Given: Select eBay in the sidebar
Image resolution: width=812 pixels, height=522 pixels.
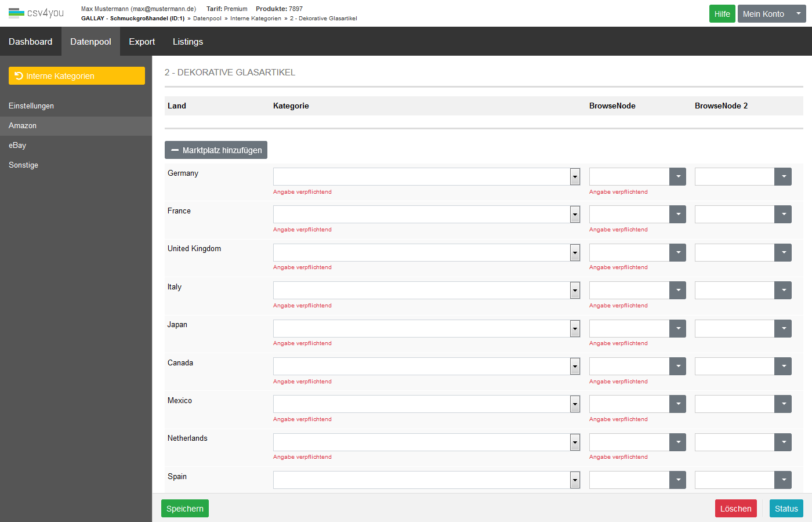Looking at the screenshot, I should click(x=17, y=146).
